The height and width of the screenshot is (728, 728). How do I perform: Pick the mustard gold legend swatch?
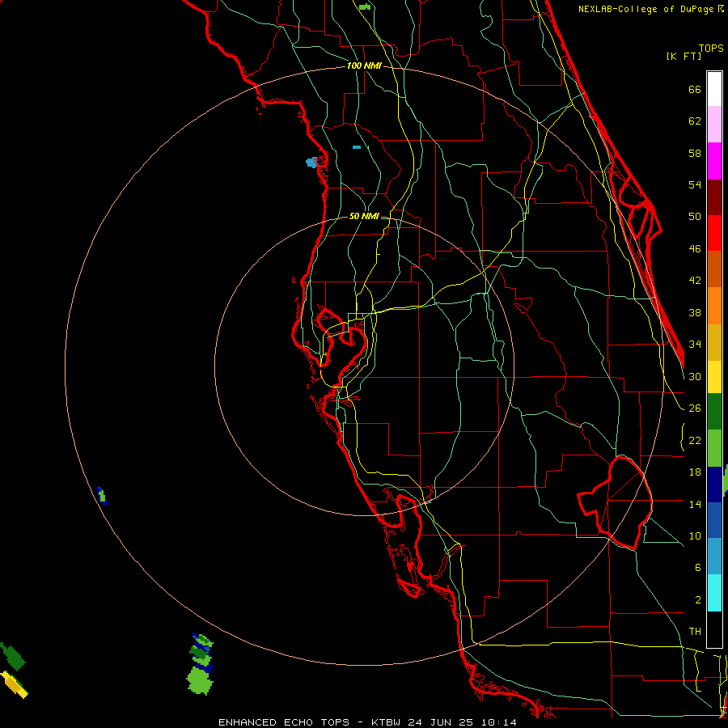coord(714,342)
